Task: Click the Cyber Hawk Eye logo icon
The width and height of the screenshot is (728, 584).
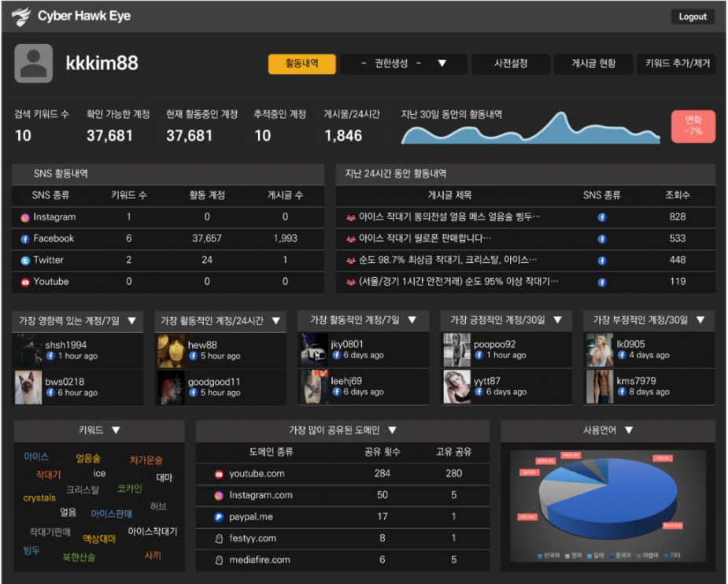Action: tap(21, 16)
